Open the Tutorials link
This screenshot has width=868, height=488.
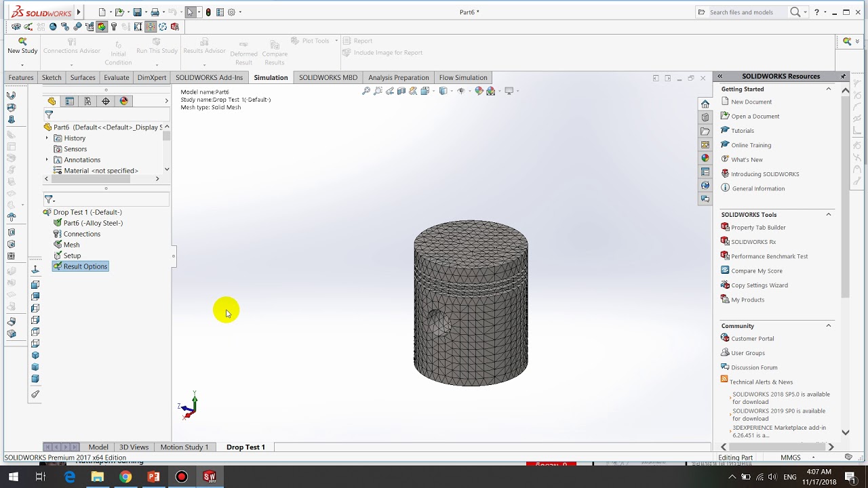(743, 131)
